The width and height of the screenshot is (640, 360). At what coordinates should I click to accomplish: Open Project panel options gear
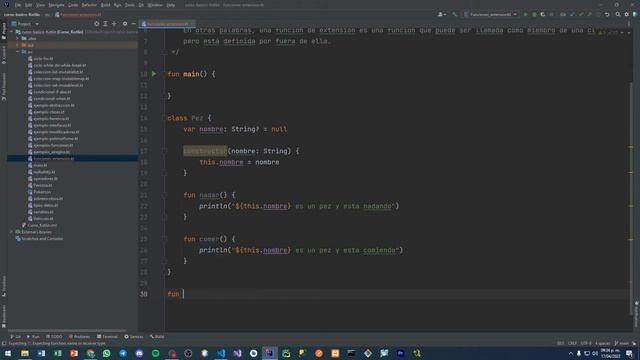point(125,24)
